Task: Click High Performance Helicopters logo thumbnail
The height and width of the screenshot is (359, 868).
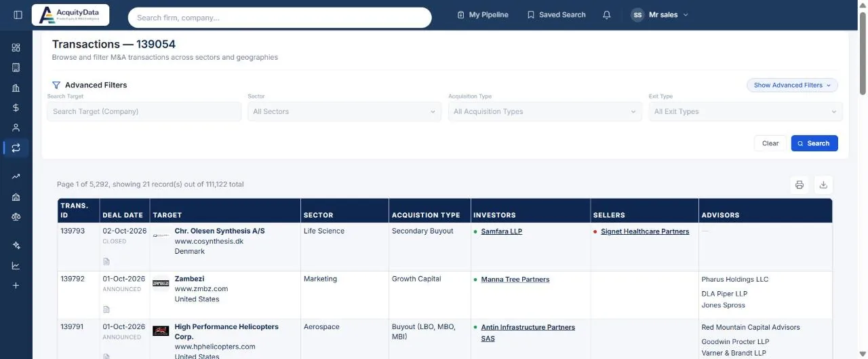Action: point(161,331)
